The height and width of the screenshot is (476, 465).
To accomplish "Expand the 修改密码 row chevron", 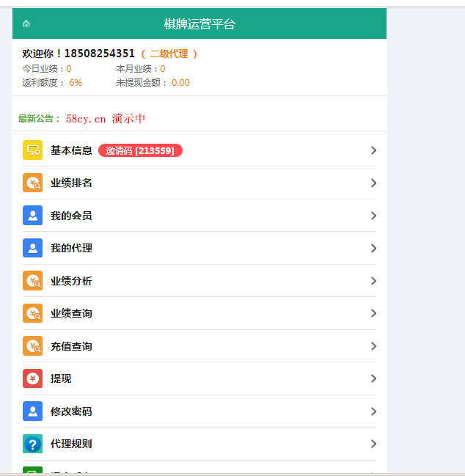I will (373, 411).
